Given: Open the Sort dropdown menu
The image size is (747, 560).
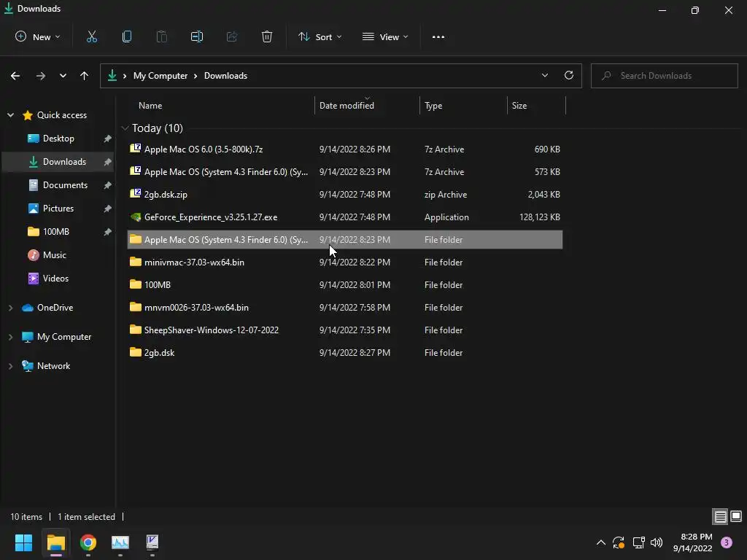Looking at the screenshot, I should [x=320, y=36].
